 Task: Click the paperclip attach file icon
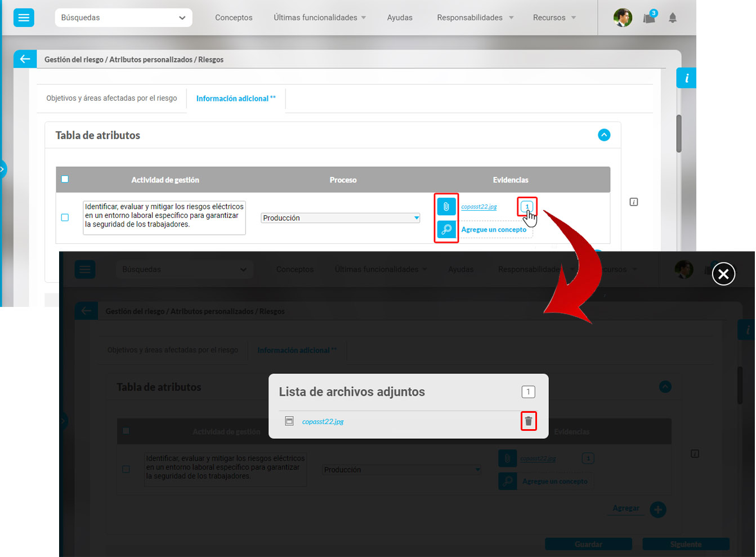pos(446,207)
